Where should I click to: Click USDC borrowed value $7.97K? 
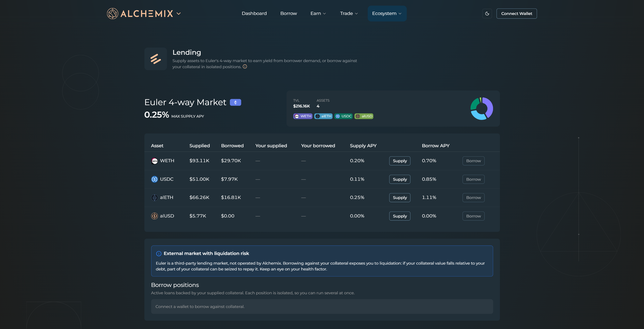[229, 179]
